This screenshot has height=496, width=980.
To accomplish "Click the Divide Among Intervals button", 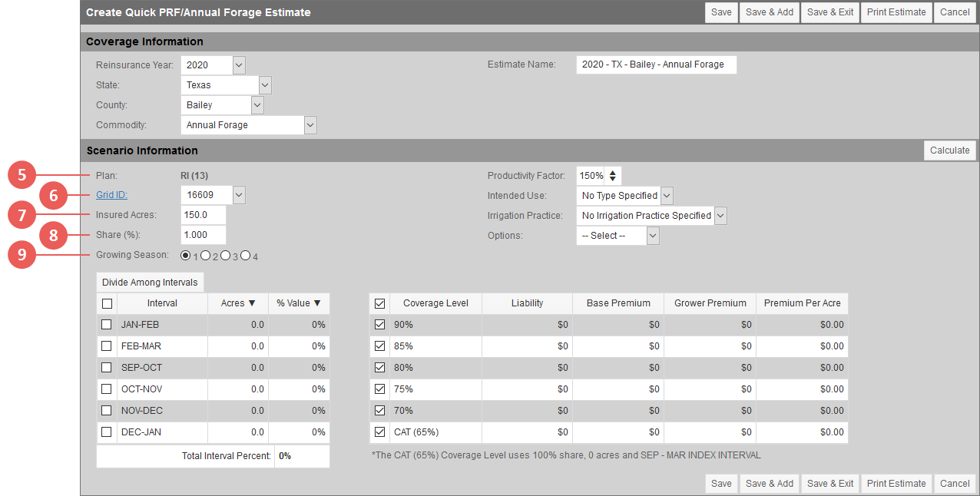I will [x=149, y=282].
